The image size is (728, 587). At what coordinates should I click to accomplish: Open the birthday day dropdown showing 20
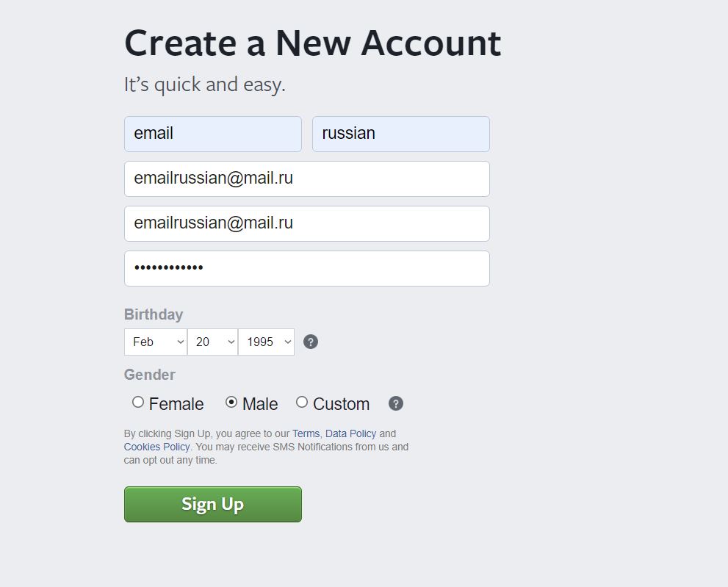(x=212, y=342)
